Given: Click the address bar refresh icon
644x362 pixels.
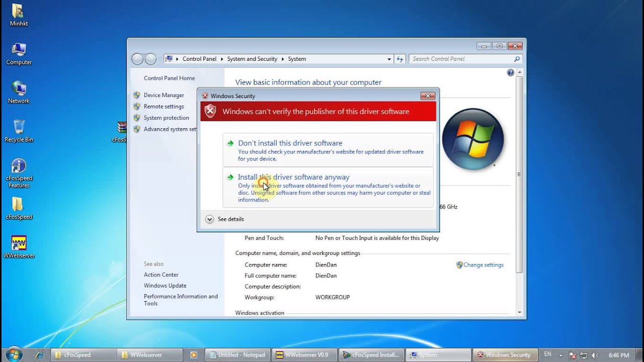Looking at the screenshot, I should coord(400,59).
